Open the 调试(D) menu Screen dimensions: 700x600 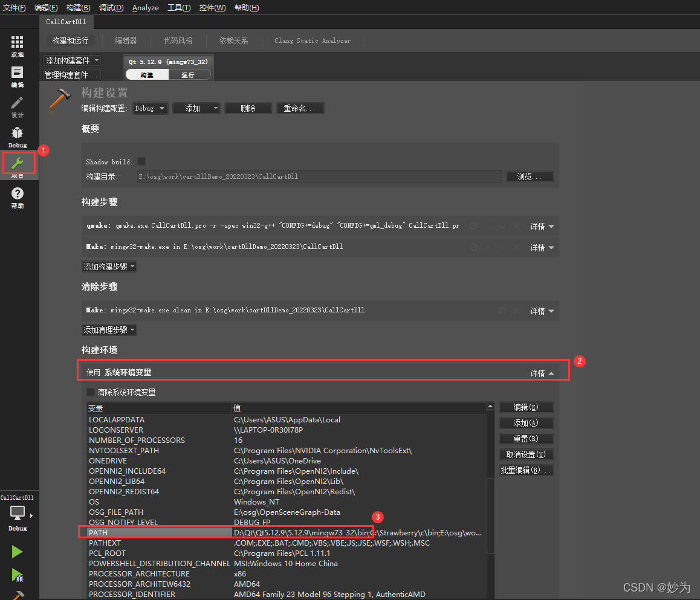point(111,8)
